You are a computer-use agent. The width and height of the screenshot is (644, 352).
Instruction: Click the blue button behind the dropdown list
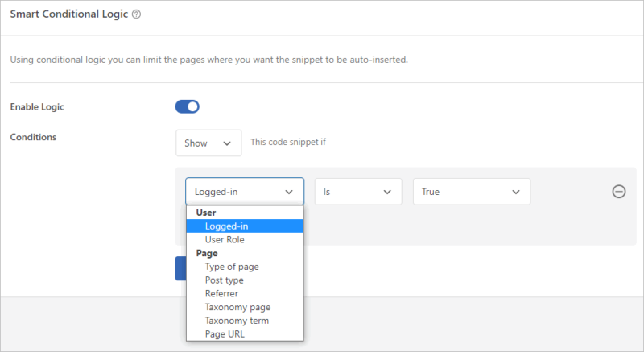point(180,268)
